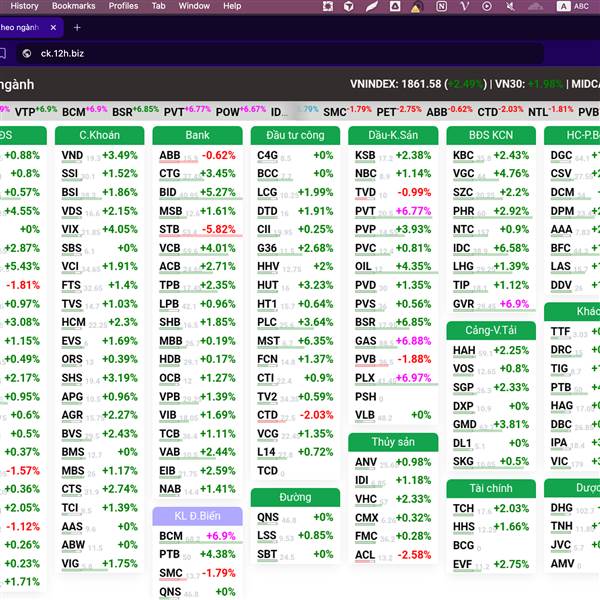
Task: Select HCM +2.3% stock row
Action: (x=99, y=323)
